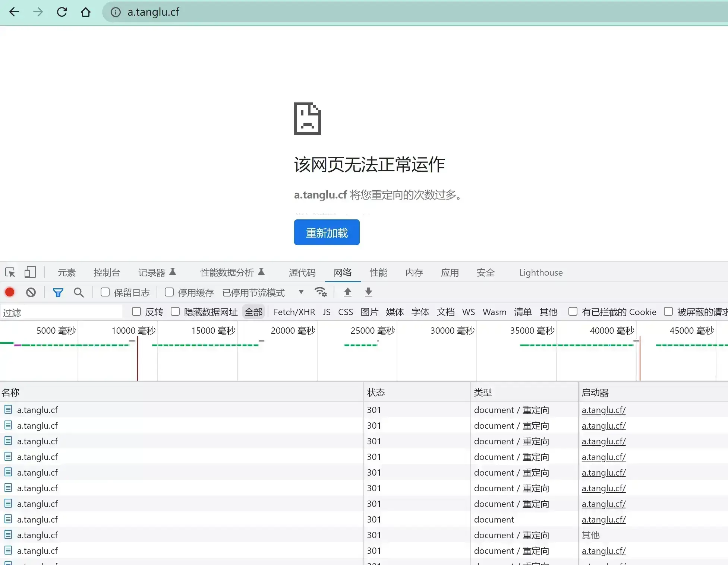Open the 记录器 tab
Viewport: 728px width, 565px height.
click(x=157, y=273)
